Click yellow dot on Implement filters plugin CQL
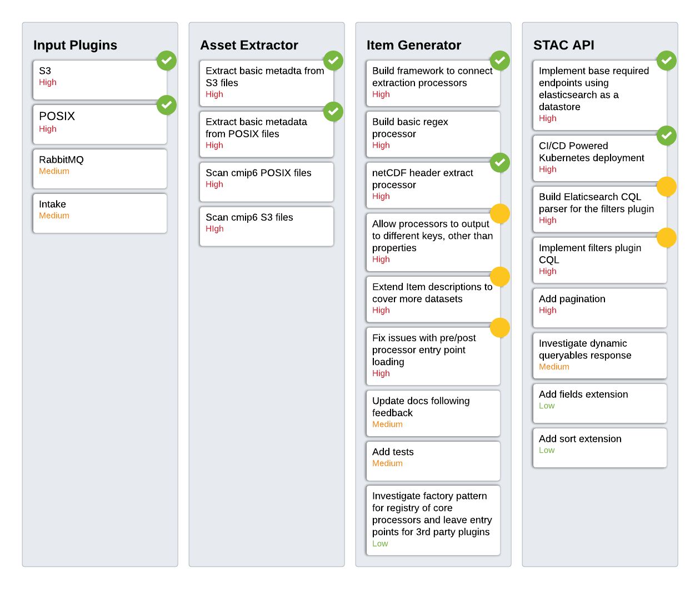This screenshot has width=700, height=589. [x=667, y=238]
